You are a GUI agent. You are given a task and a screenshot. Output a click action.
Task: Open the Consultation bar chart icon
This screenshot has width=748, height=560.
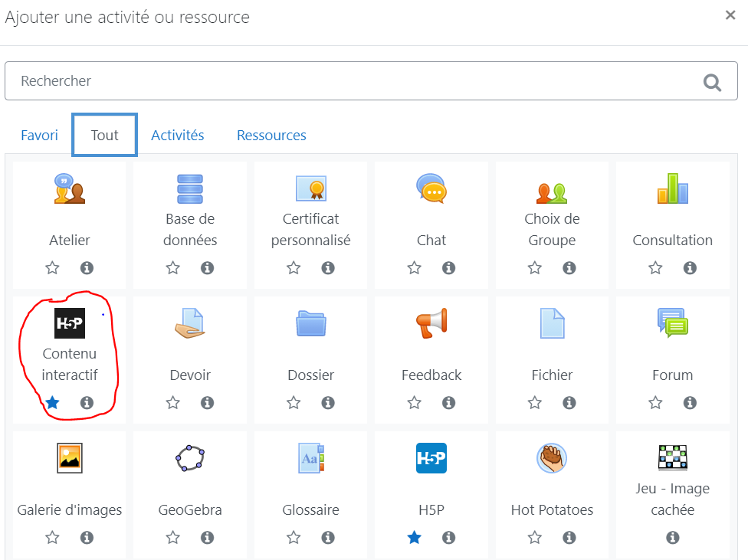tap(673, 188)
